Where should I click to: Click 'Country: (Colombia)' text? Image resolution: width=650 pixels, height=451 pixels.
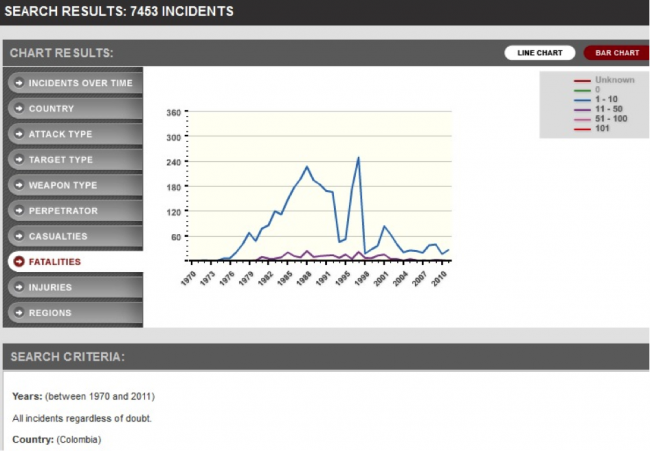click(57, 439)
